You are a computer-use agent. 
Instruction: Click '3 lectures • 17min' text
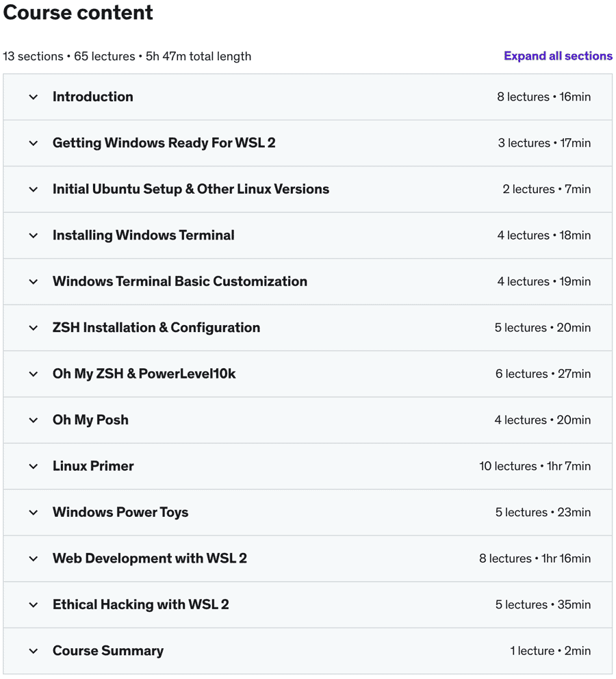(544, 143)
